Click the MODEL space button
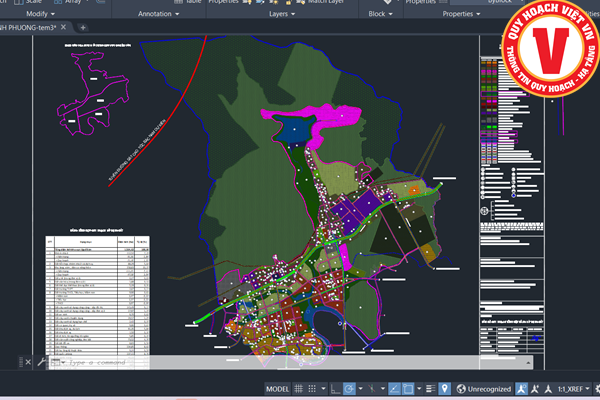600x400 pixels. (x=278, y=388)
